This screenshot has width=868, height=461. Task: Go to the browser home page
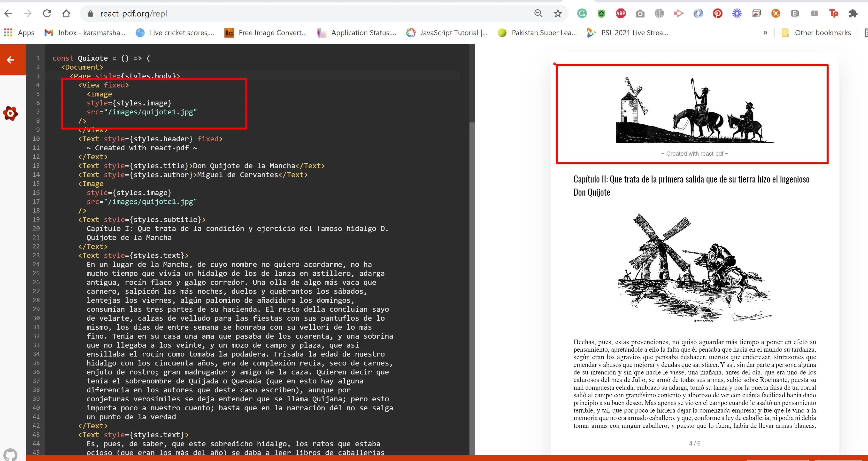(x=66, y=14)
